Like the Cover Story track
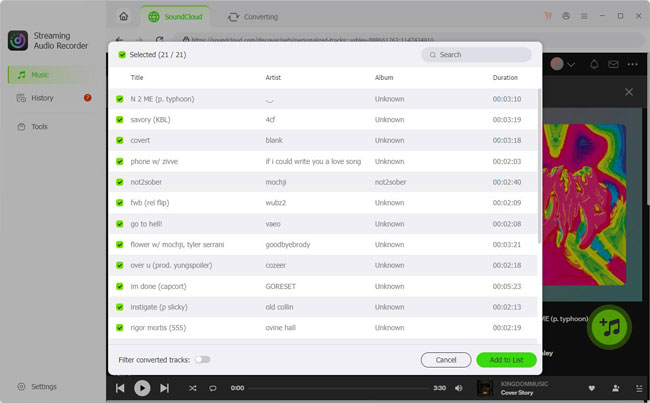 (x=592, y=388)
